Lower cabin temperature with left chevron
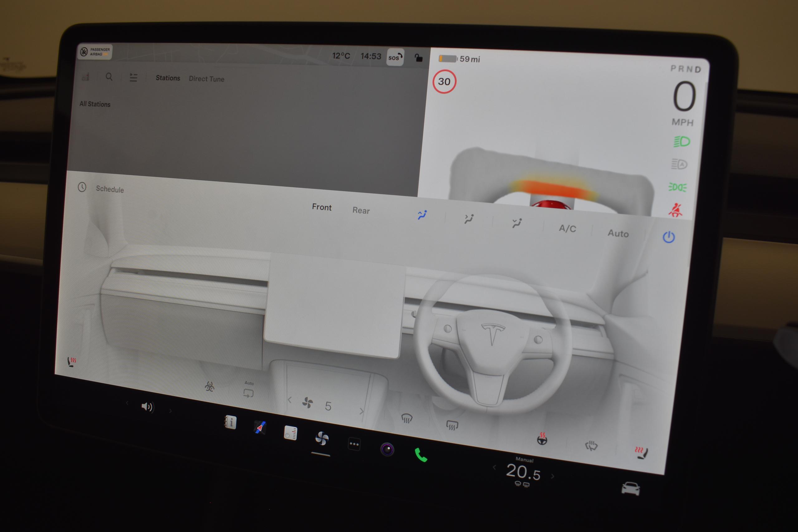 (494, 468)
